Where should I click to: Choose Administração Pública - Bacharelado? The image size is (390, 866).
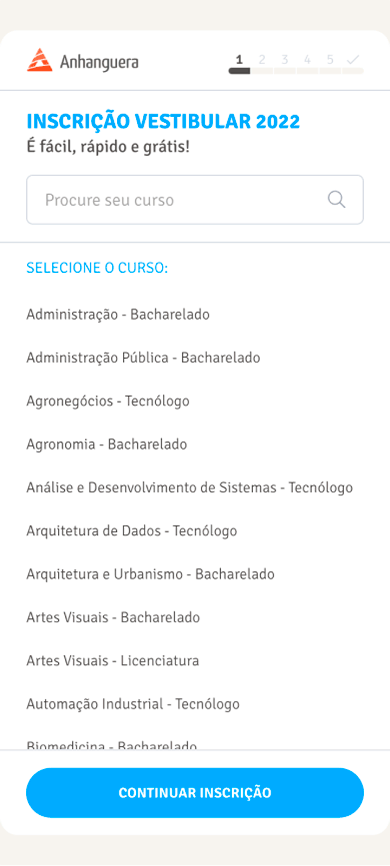[143, 358]
